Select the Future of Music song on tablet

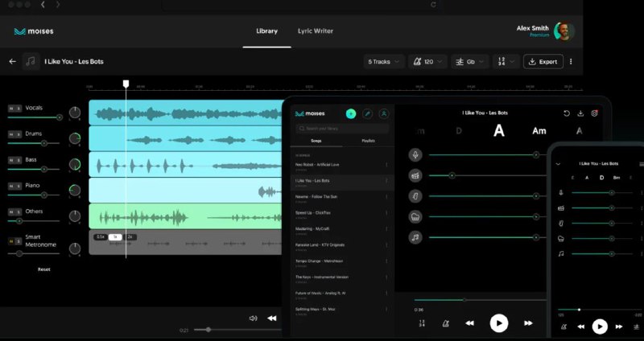click(341, 294)
